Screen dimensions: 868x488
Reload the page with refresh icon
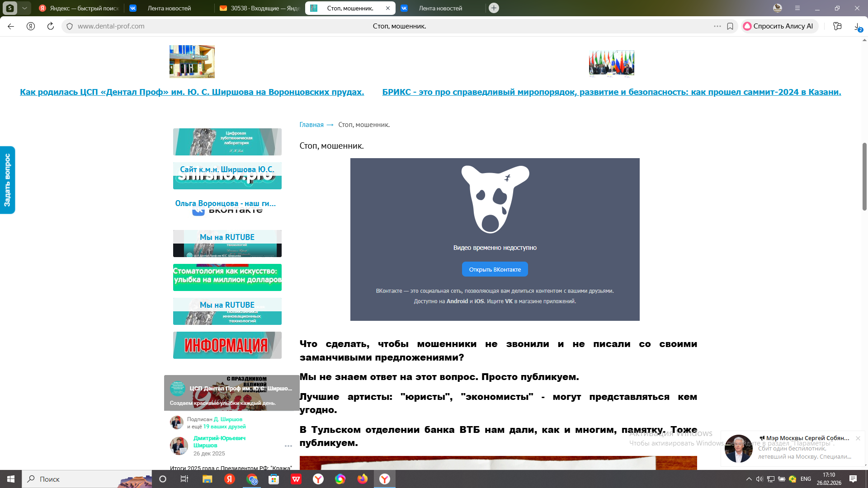(51, 26)
